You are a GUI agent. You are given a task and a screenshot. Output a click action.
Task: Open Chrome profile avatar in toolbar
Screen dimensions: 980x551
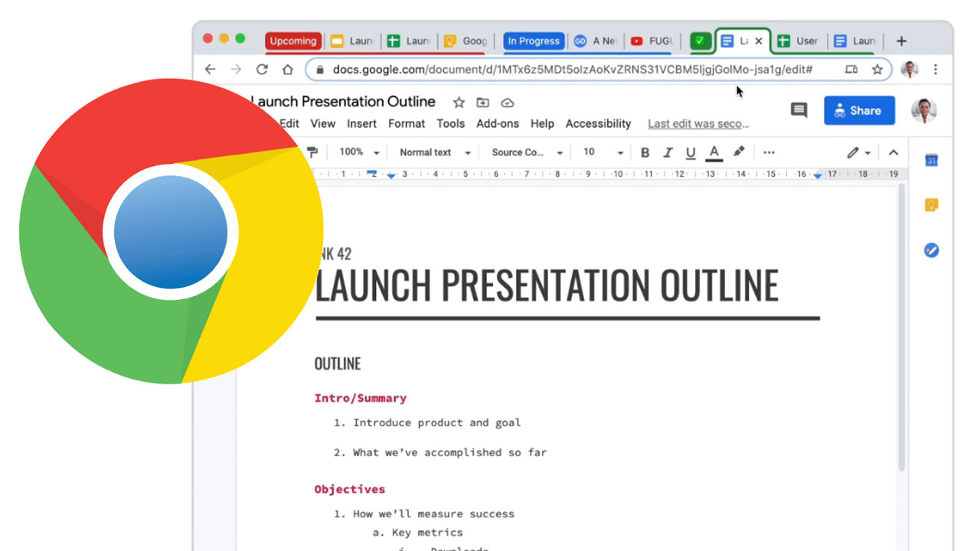(910, 69)
